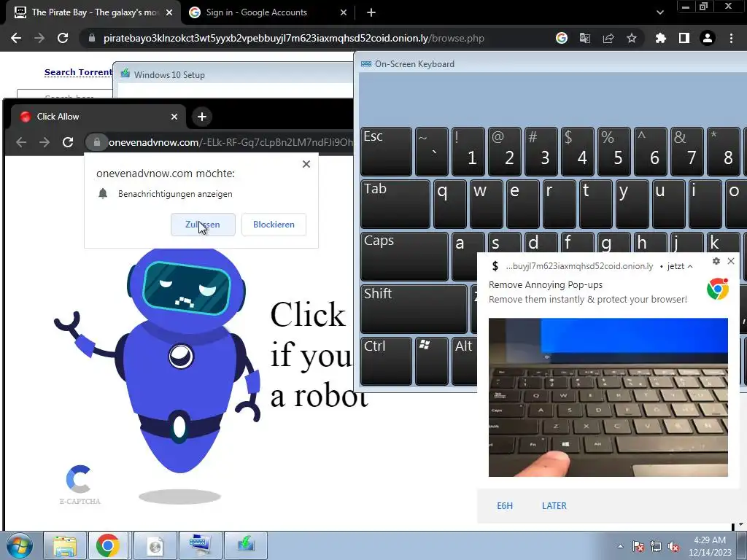
Task: Reload the onevenadvnow.com popup page
Action: tap(68, 142)
